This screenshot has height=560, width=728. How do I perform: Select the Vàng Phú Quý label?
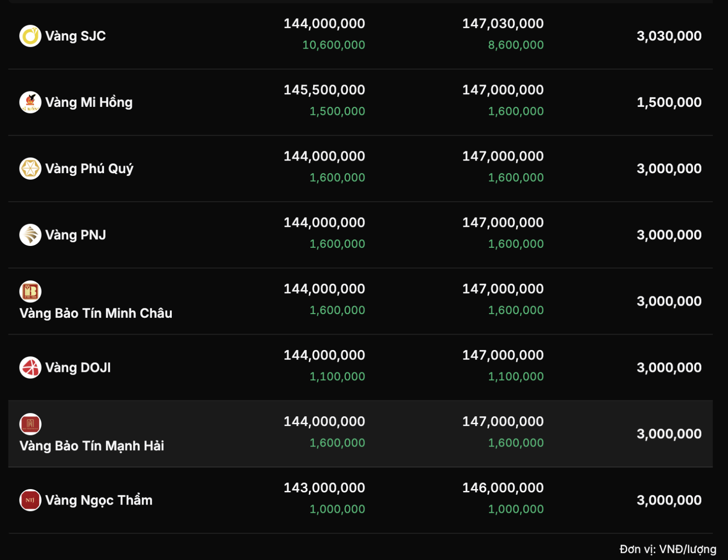pos(89,168)
